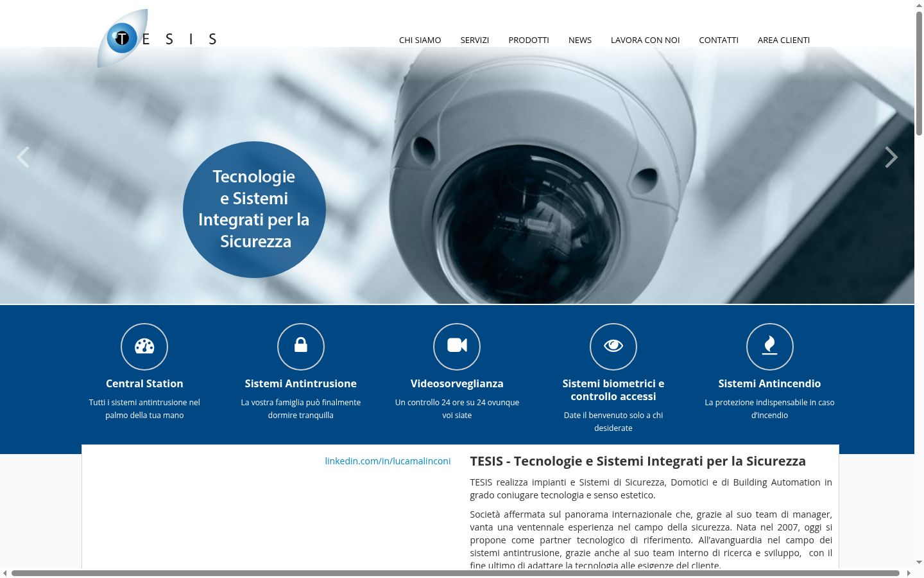Open the Central Station heading link
924x578 pixels.
(144, 383)
